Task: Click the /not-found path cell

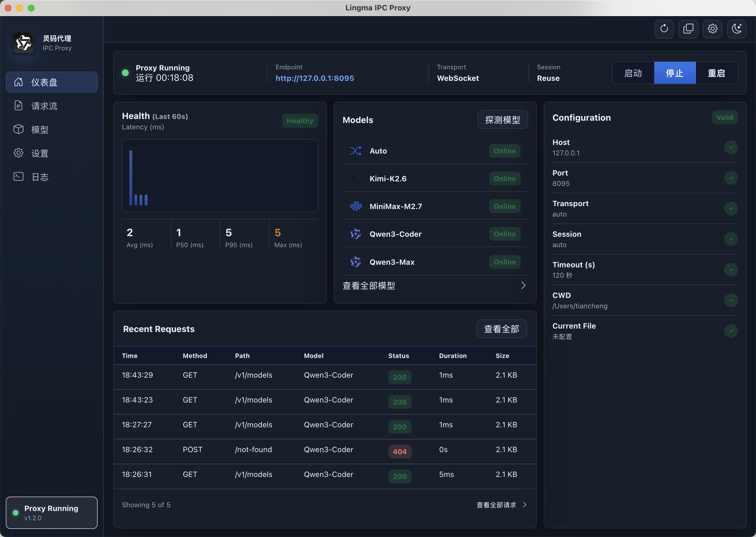Action: [x=253, y=449]
